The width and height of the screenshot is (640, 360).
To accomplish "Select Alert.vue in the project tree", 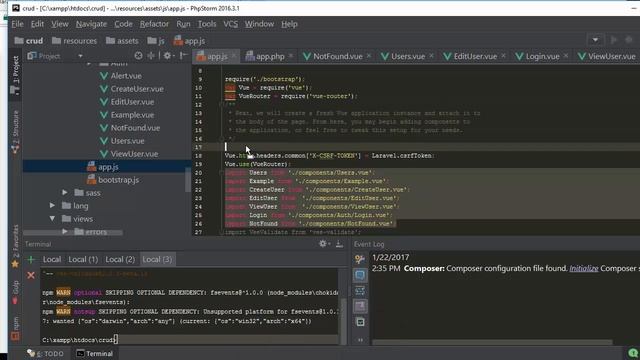I will (121, 76).
